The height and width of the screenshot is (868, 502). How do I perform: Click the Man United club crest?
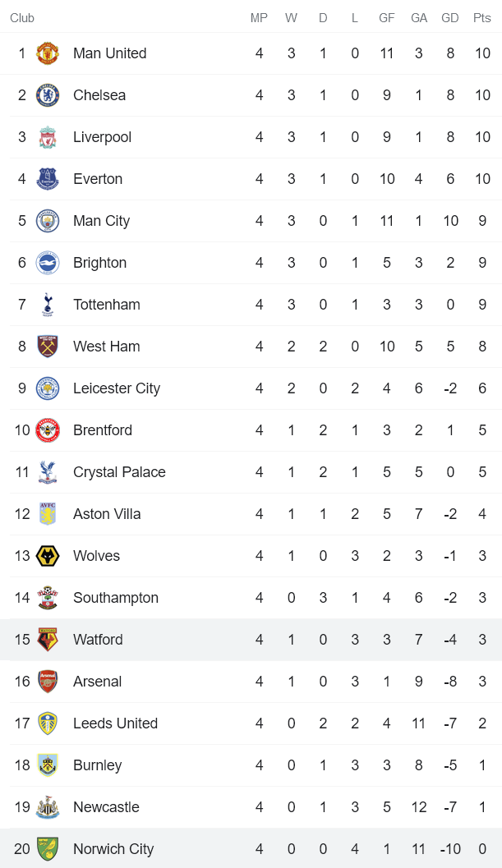(x=48, y=53)
